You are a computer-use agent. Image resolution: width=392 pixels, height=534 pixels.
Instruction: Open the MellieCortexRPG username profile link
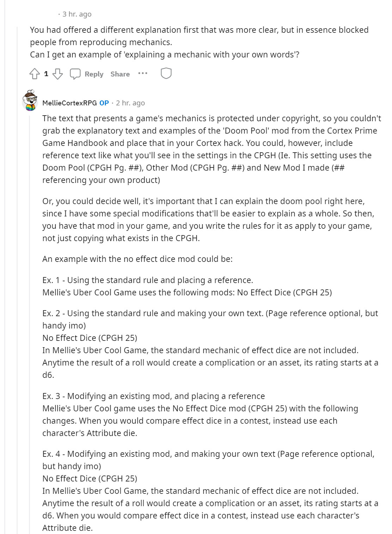69,103
